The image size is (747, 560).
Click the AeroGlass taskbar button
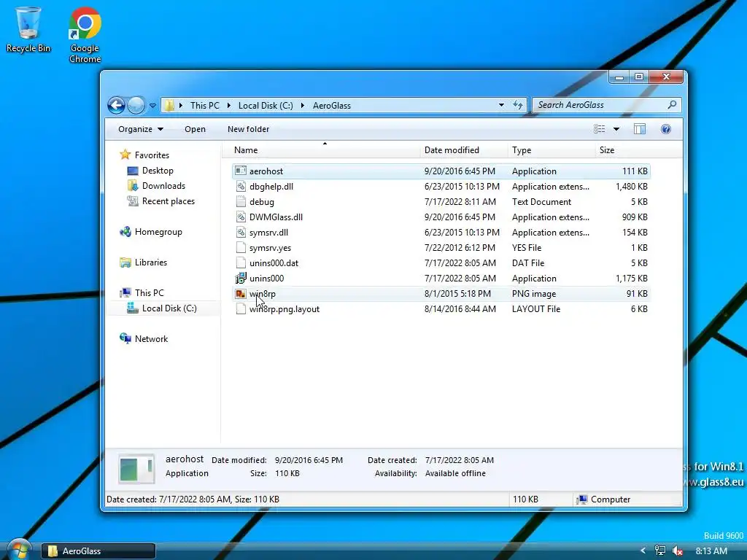(98, 551)
